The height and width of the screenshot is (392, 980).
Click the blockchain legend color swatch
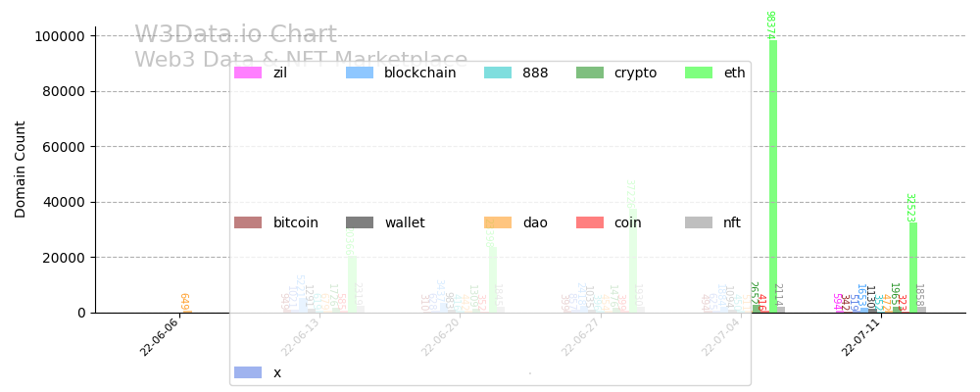pos(360,73)
